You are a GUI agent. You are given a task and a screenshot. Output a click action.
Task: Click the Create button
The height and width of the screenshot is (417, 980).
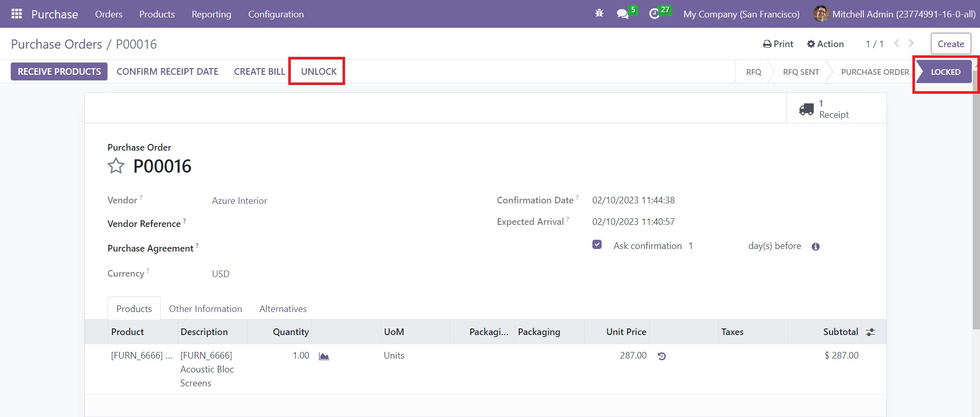pyautogui.click(x=951, y=44)
